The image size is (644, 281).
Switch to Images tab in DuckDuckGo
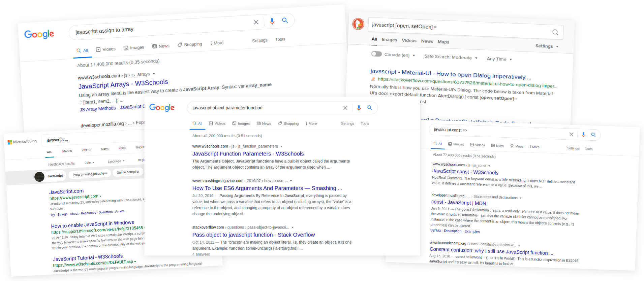point(389,40)
